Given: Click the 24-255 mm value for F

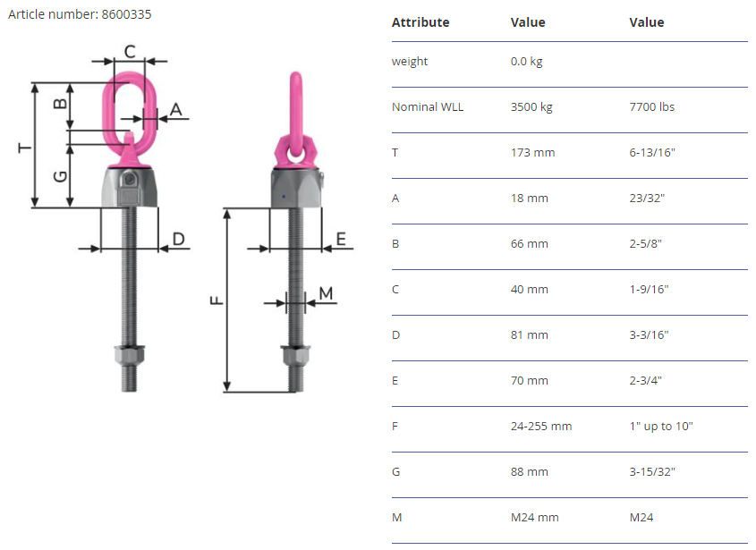Looking at the screenshot, I should (x=541, y=427).
